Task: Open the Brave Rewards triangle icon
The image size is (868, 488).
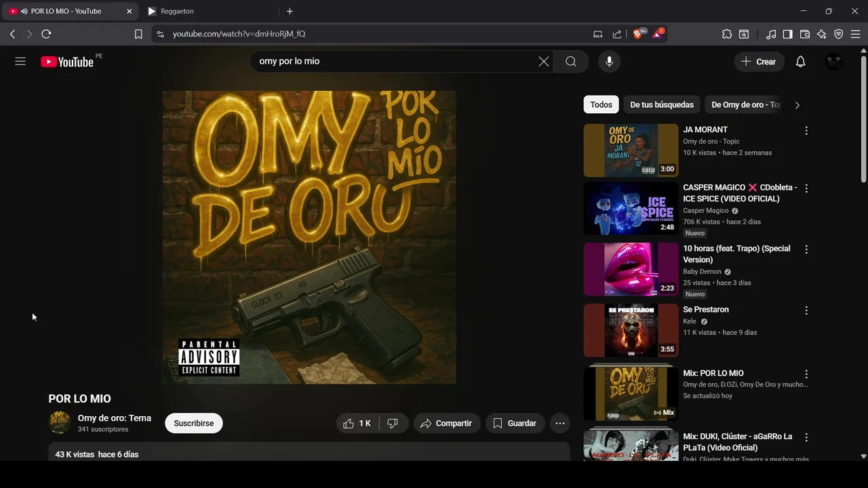Action: (x=658, y=34)
